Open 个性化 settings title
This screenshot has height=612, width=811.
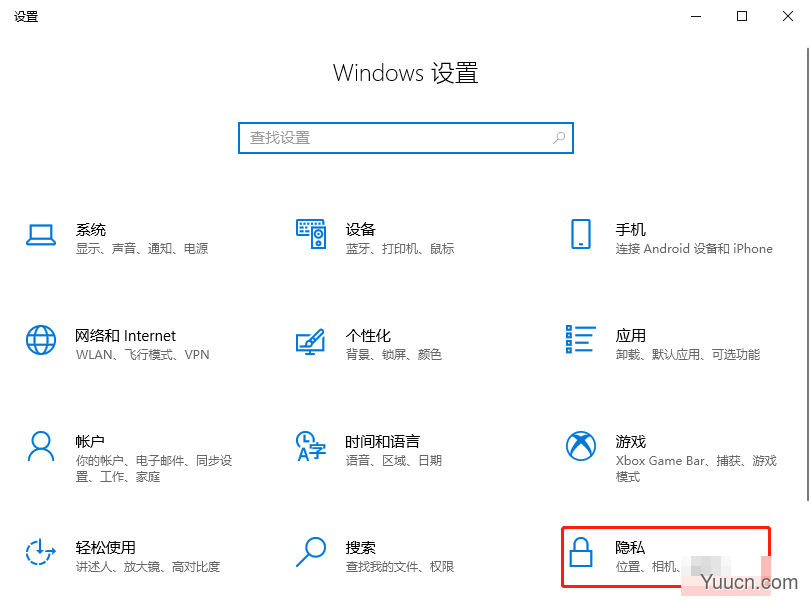(x=368, y=336)
